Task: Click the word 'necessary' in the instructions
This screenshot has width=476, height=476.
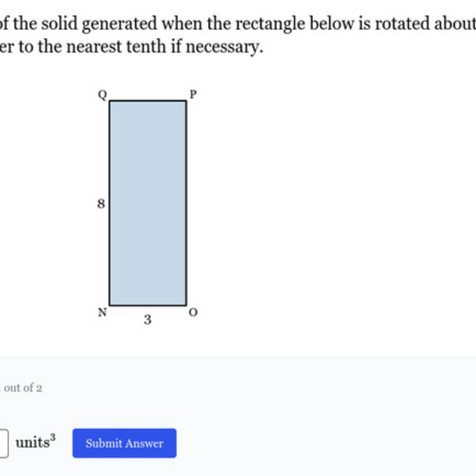Action: click(223, 47)
